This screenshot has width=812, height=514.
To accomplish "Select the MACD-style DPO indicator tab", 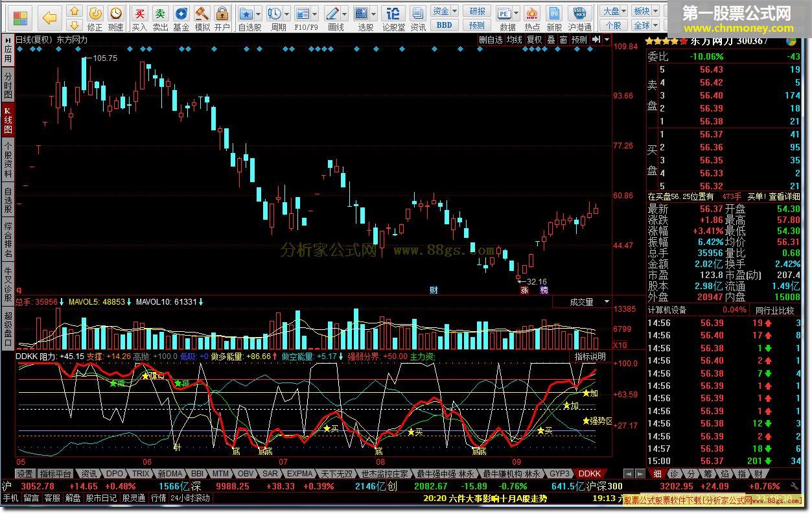I will (x=114, y=474).
